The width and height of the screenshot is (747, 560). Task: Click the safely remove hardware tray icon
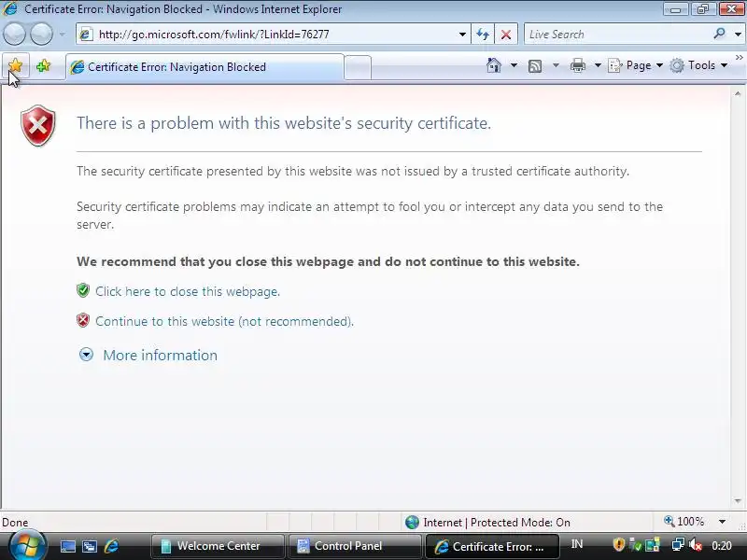636,544
